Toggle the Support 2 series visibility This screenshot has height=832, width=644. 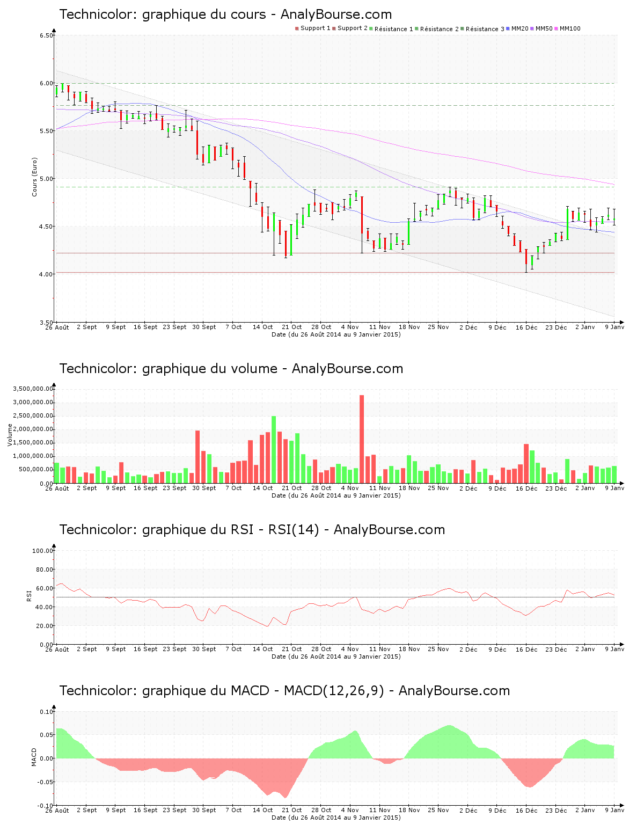coord(333,27)
